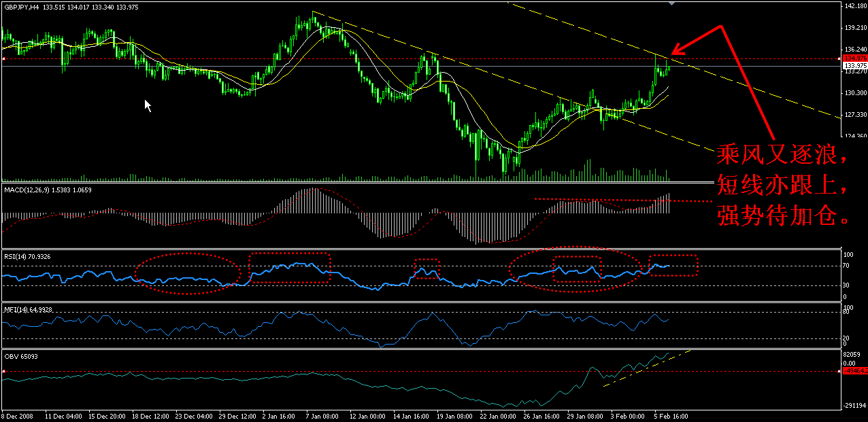Image resolution: width=868 pixels, height=422 pixels.
Task: Click the 2 Jan 16:00 time label
Action: [278, 415]
